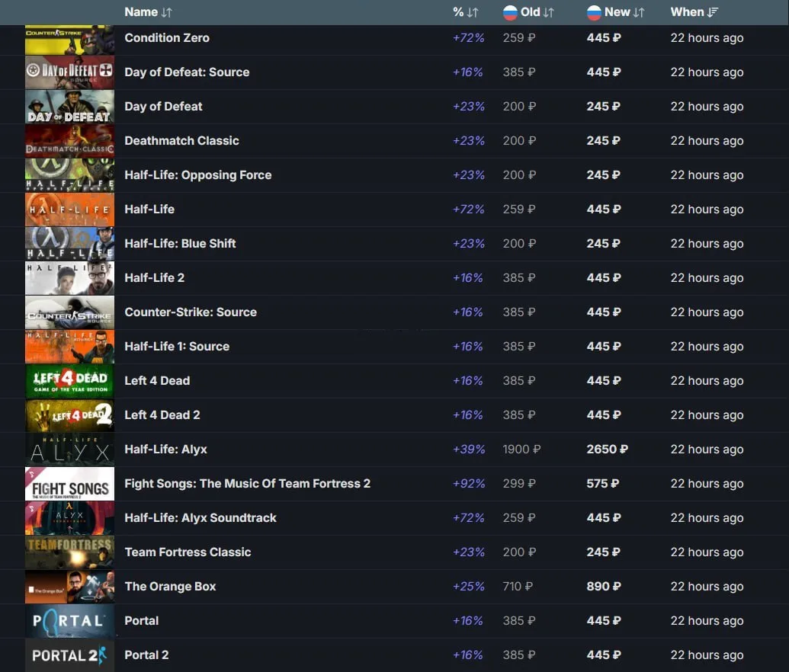The width and height of the screenshot is (789, 672).
Task: Click the Name column header label
Action: [141, 12]
